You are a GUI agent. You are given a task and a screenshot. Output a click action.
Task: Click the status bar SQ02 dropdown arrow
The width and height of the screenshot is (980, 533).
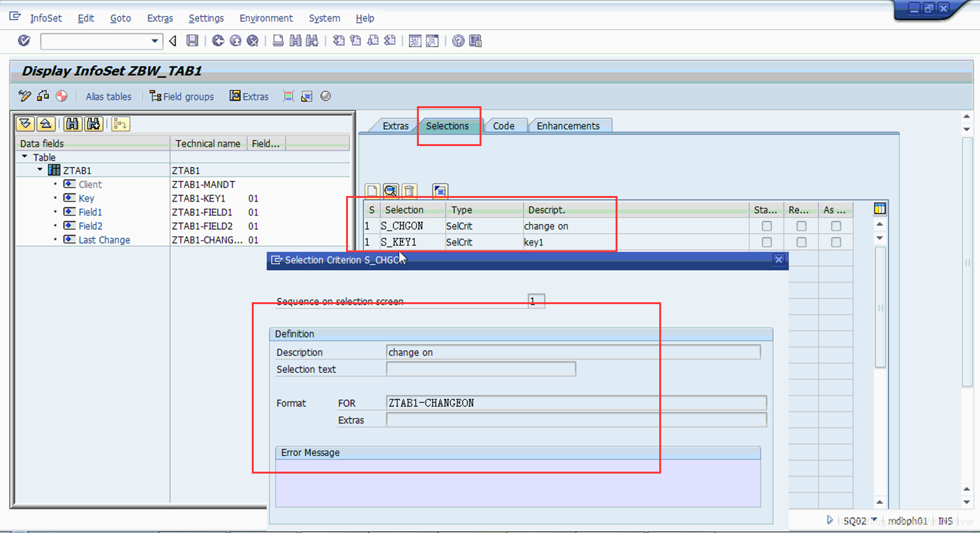[x=874, y=520]
